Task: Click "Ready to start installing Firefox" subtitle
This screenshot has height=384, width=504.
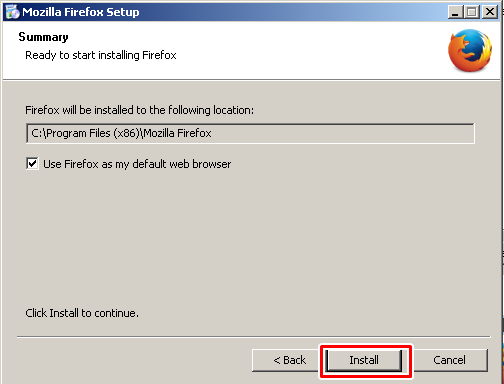Action: 101,55
